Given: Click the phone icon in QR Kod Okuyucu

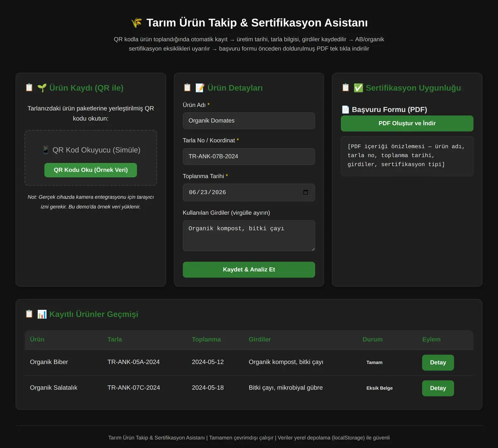Looking at the screenshot, I should (x=46, y=150).
